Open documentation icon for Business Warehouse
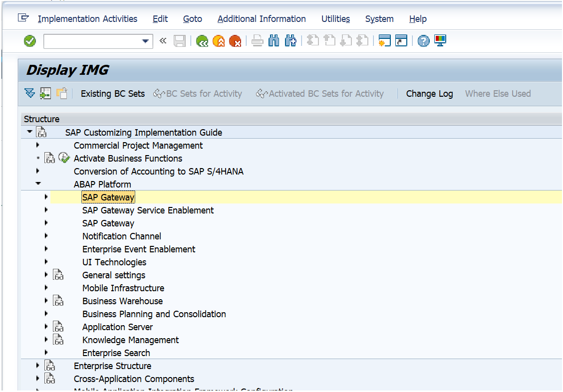Image resolution: width=563 pixels, height=392 pixels. click(58, 301)
